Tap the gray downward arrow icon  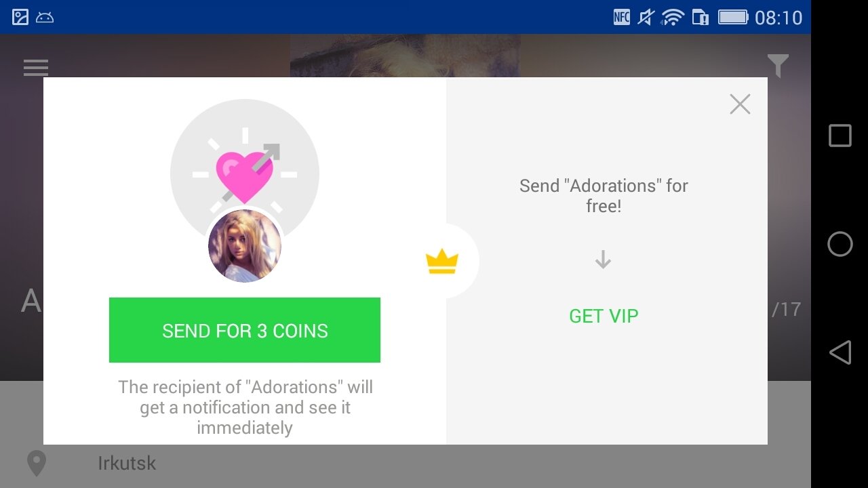pyautogui.click(x=603, y=260)
